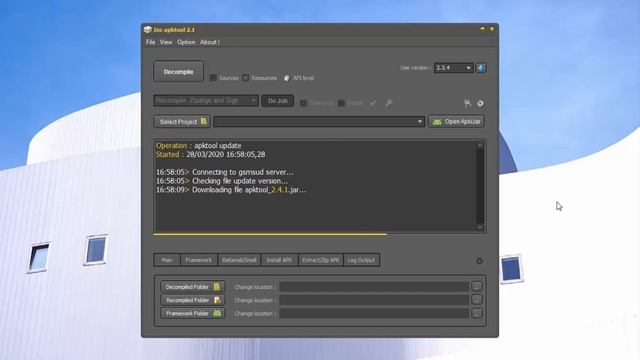
Task: Click the tools icon left of the round gear
Action: click(x=467, y=103)
